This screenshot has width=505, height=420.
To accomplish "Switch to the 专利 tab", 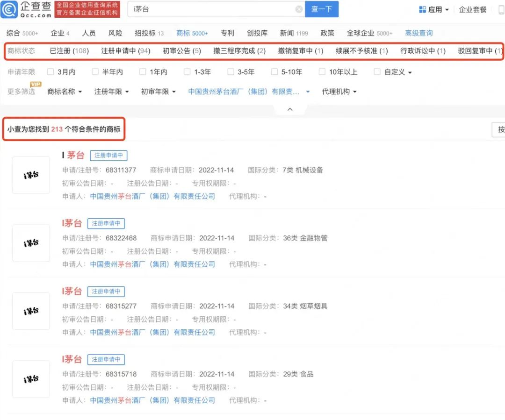I will (x=227, y=33).
